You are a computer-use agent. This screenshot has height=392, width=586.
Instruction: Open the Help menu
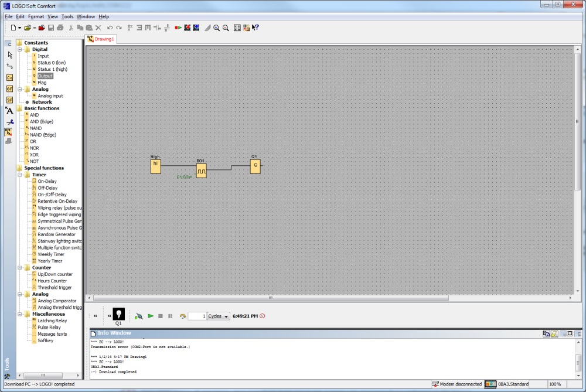tap(104, 17)
